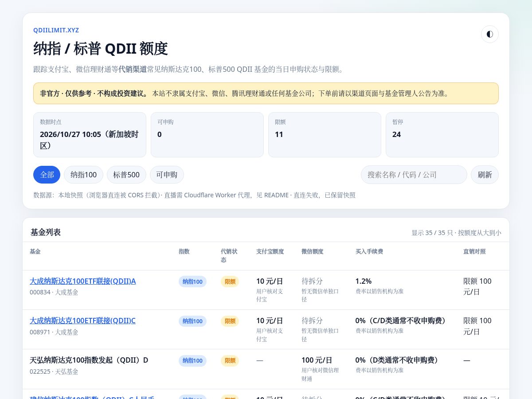Screen dimensions: 532x399
Task: Click 天弘纳斯达克100指数发起（QDII）D fund name
Action: [x=89, y=360]
